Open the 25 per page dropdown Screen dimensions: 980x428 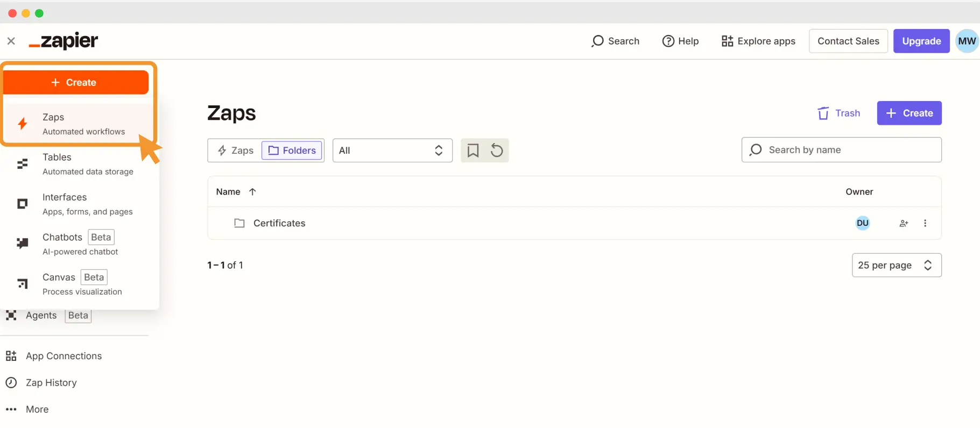(x=897, y=265)
